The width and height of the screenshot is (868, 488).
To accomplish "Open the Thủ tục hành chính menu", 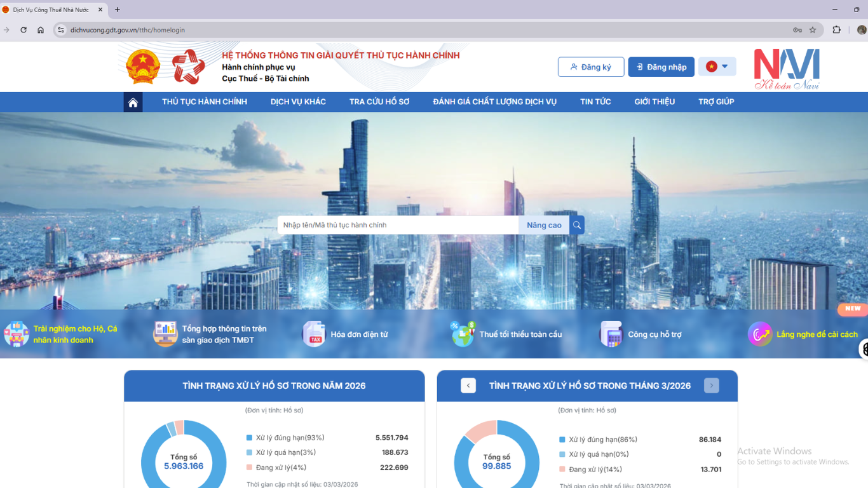I will click(205, 102).
